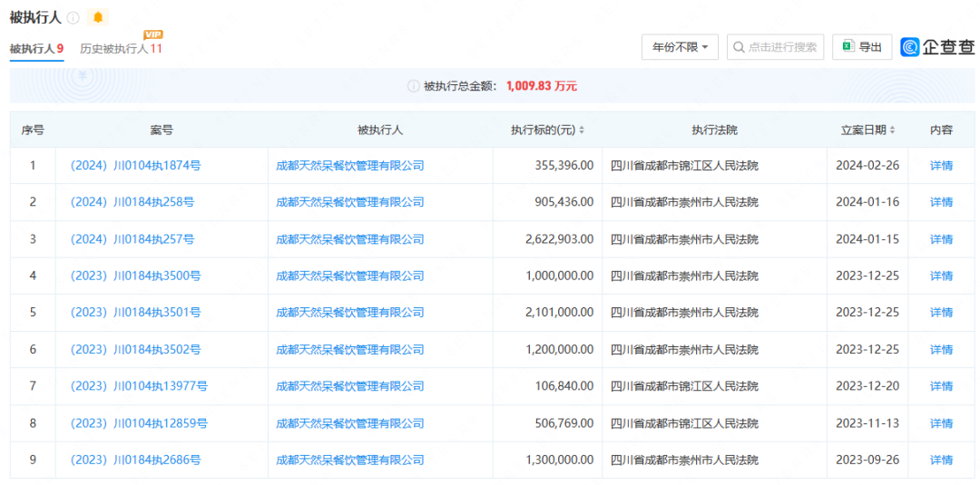Open case (2023) 川0104执13977号
The height and width of the screenshot is (485, 980).
click(x=138, y=386)
